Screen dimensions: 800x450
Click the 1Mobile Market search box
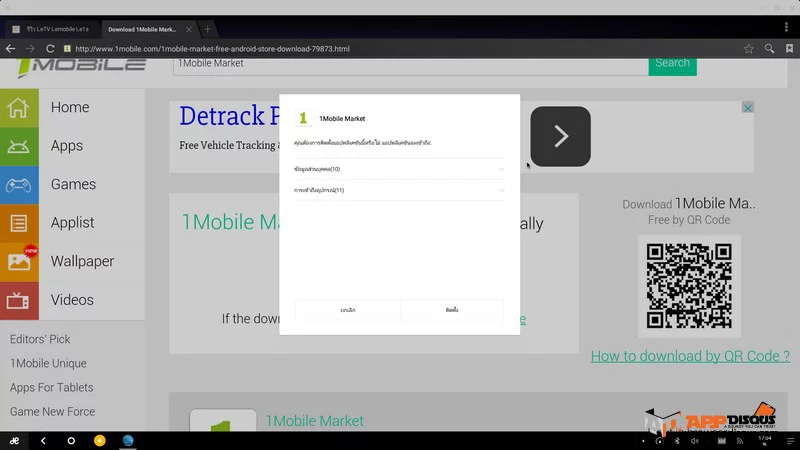[411, 64]
